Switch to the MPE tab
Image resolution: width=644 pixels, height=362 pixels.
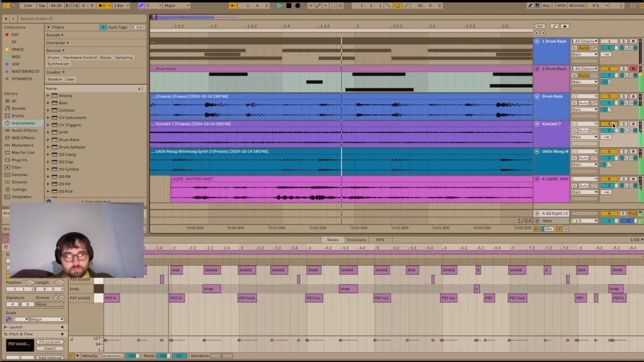(x=380, y=240)
